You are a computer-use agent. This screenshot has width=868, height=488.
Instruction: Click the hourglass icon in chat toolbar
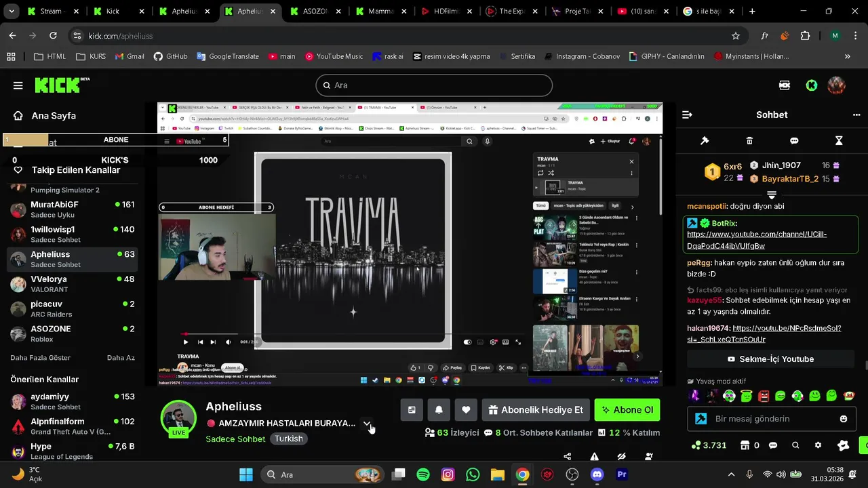click(839, 141)
